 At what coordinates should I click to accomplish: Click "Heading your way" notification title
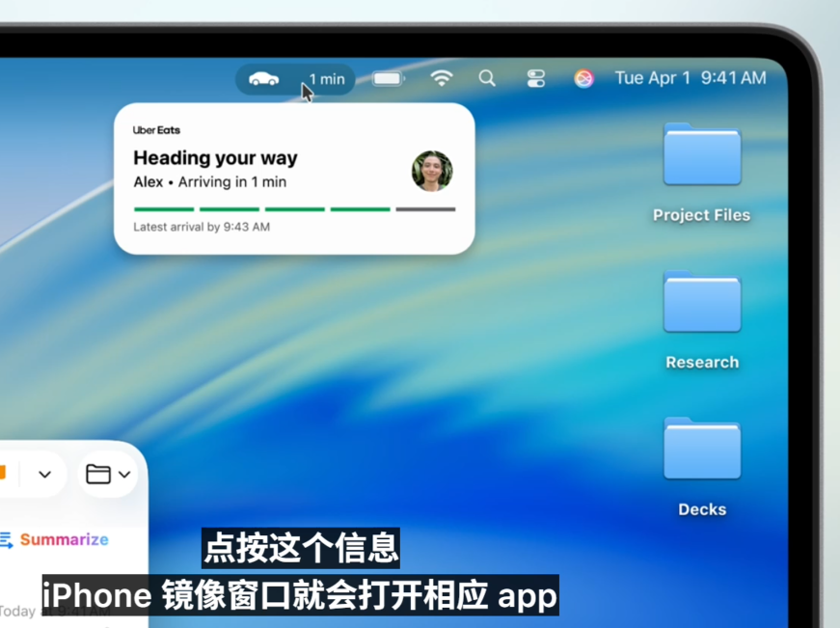tap(215, 158)
